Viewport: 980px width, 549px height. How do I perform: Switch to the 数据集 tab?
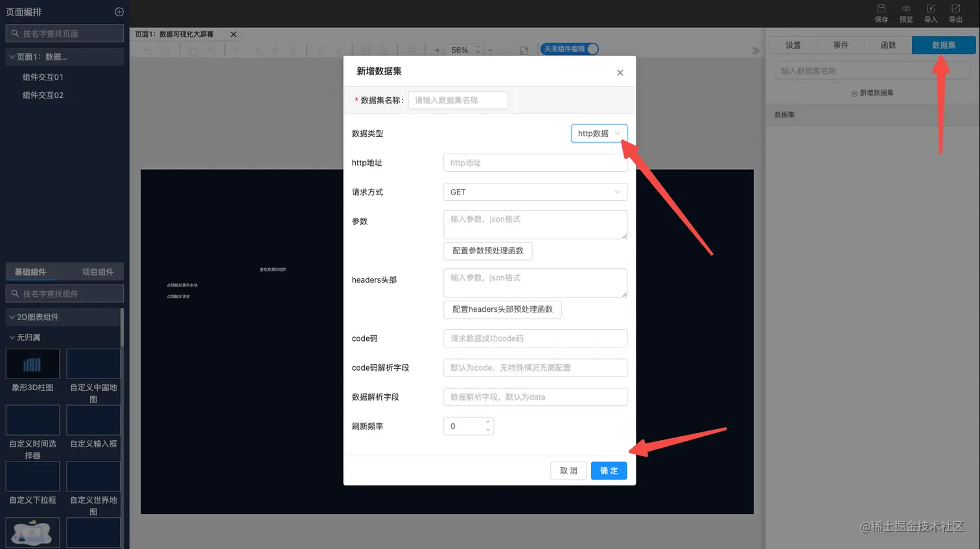pos(944,45)
